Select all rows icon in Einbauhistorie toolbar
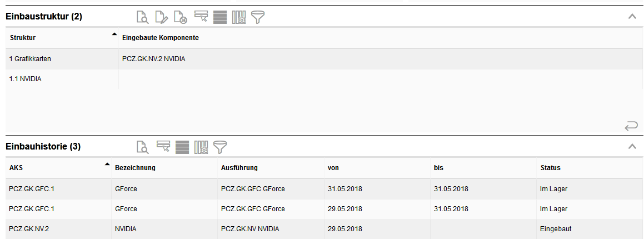The height and width of the screenshot is (239, 644). pyautogui.click(x=182, y=147)
